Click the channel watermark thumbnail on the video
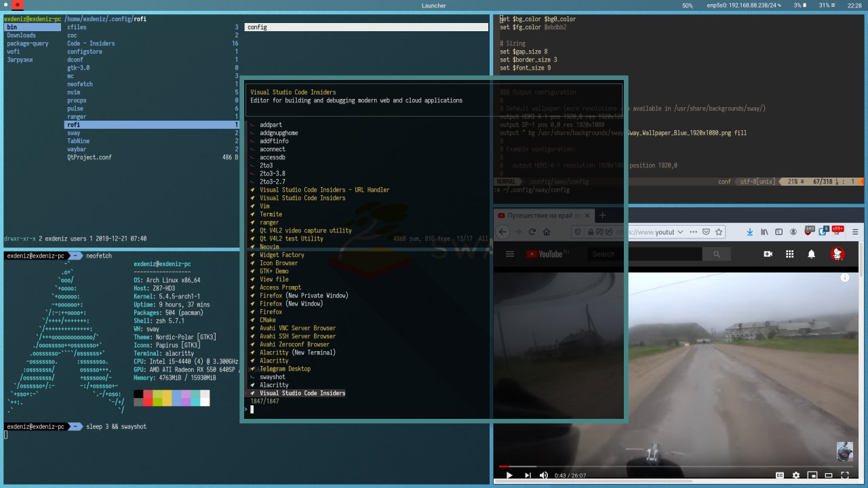 point(845,451)
